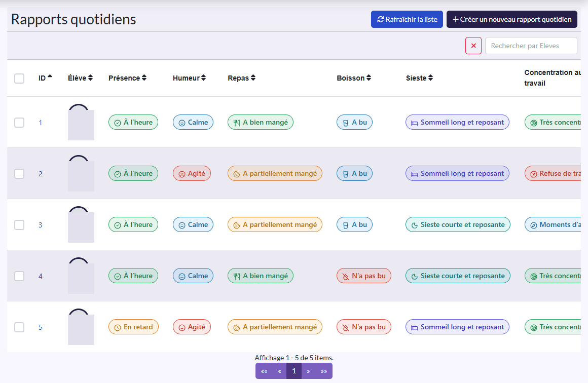Select the checkbox for report ID 2
This screenshot has height=383, width=588.
click(x=19, y=174)
